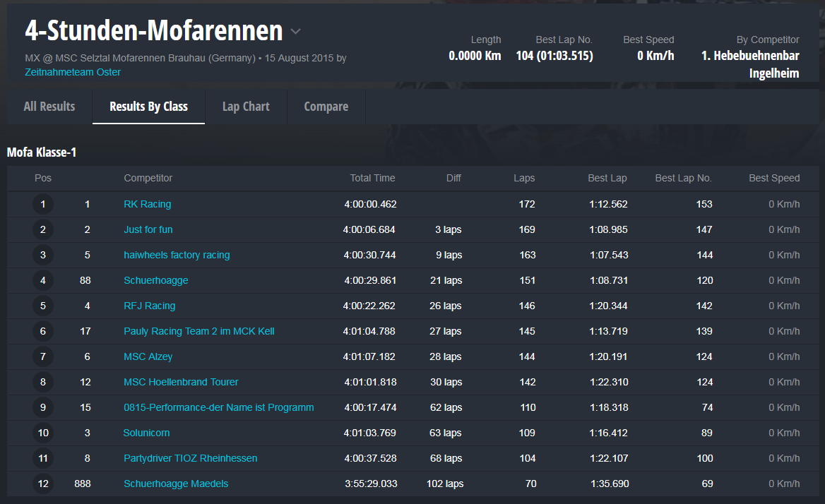
Task: Select the Results By Class tab
Action: (148, 107)
